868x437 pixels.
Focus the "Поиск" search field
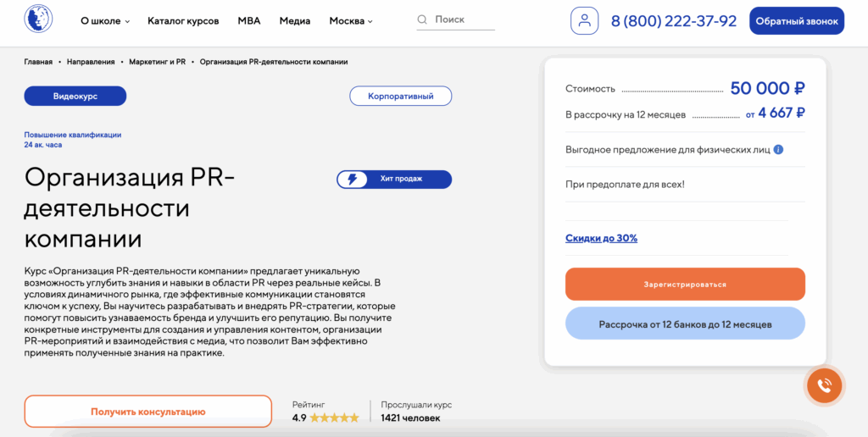(x=463, y=19)
